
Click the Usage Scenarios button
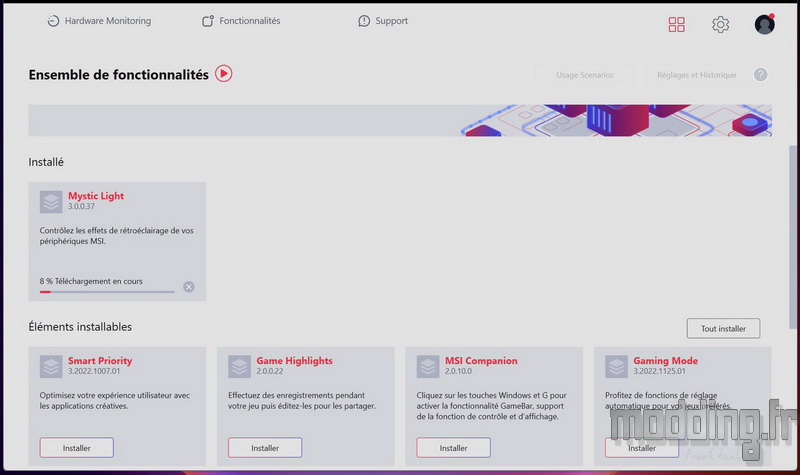pos(585,75)
